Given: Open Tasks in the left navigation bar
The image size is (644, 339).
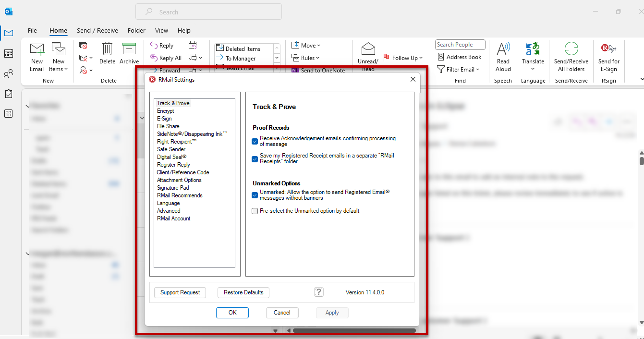Looking at the screenshot, I should (x=9, y=94).
